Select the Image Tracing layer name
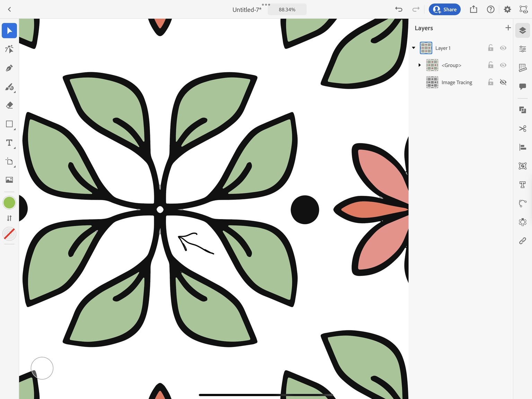The width and height of the screenshot is (532, 399). 457,83
